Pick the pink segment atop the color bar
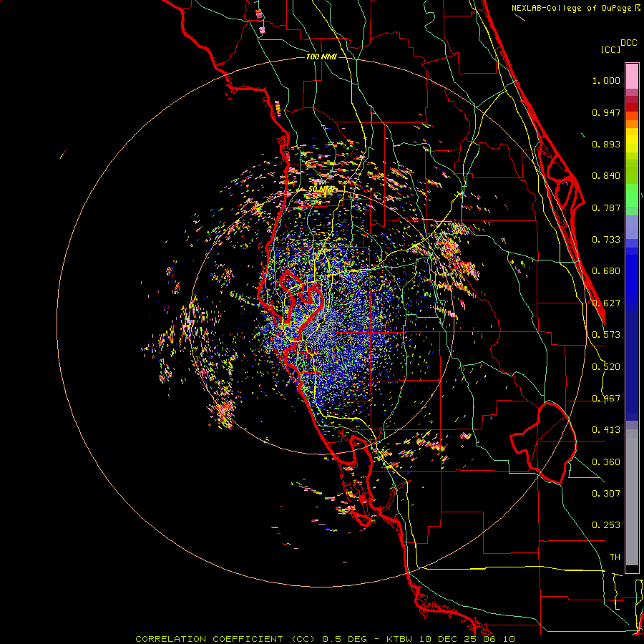 (632, 76)
